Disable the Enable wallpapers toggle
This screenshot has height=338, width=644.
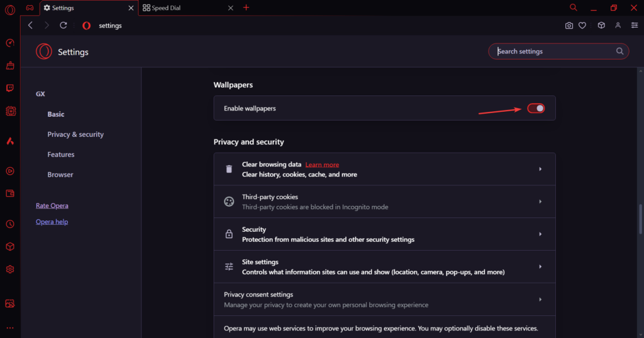click(x=536, y=108)
